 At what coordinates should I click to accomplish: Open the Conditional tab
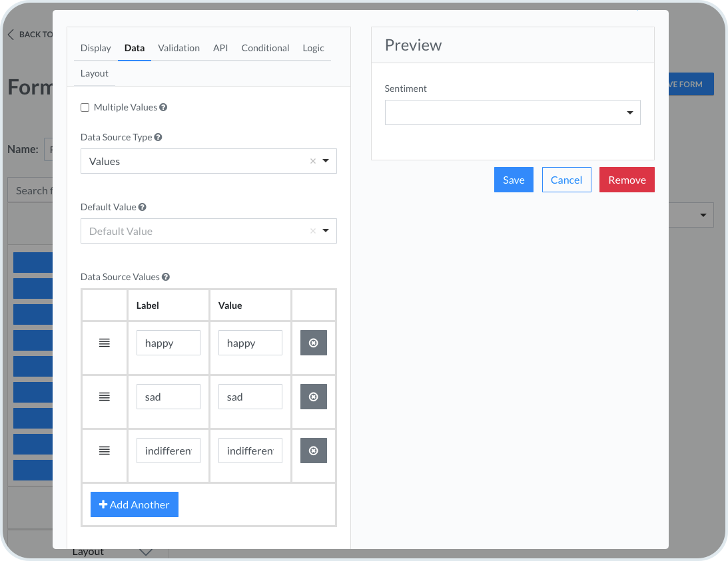[x=265, y=48]
